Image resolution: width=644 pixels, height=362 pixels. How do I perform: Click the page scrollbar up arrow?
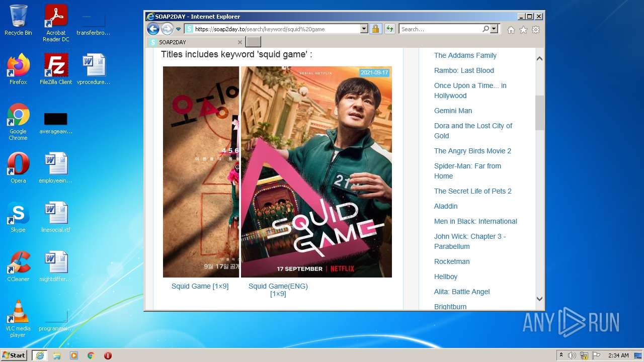point(539,58)
